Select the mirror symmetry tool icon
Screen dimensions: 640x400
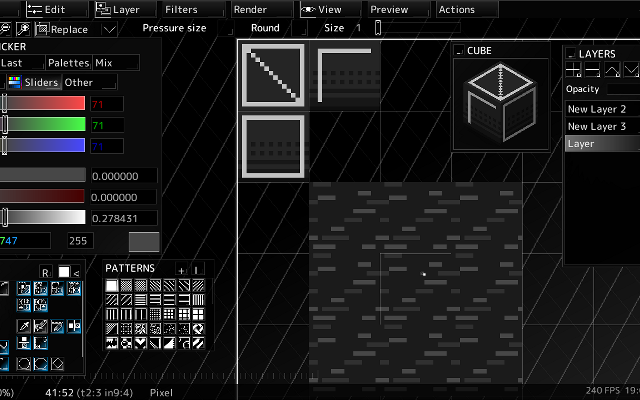74,326
